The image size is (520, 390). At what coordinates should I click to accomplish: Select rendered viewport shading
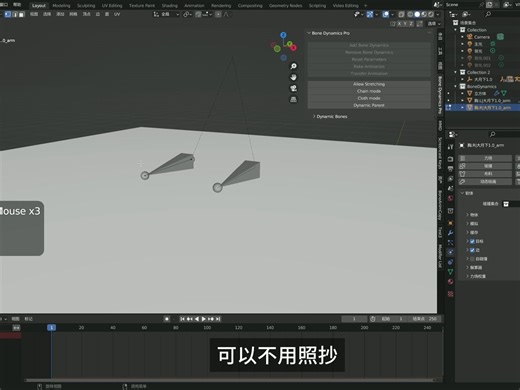[431, 14]
